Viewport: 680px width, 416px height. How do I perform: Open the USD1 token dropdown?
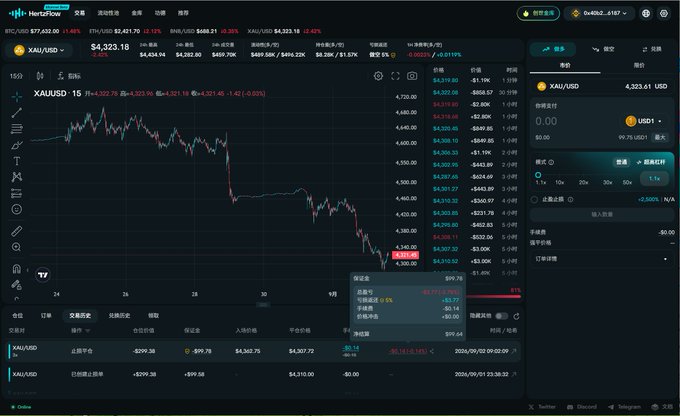[x=644, y=121]
